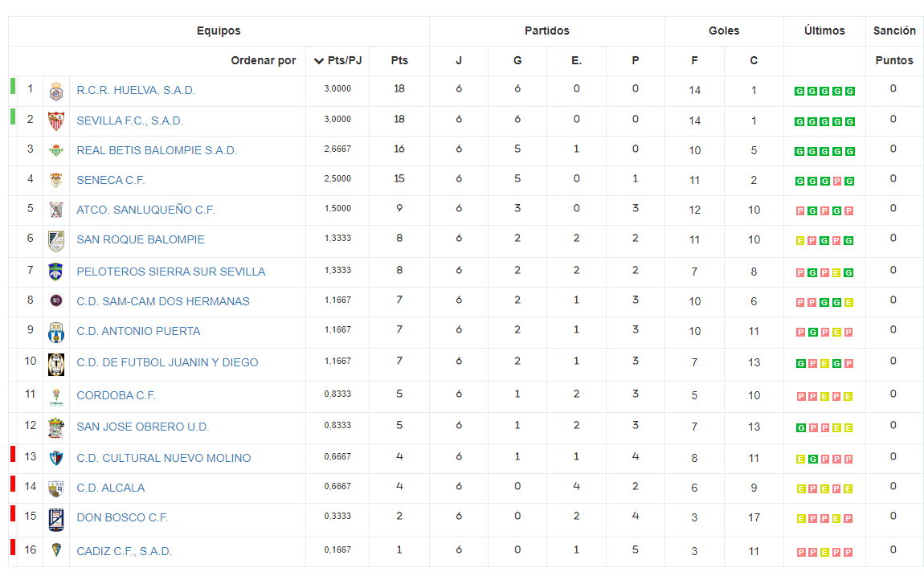Open R.C.R. HUELVA, S.A.D. team link

tap(136, 91)
